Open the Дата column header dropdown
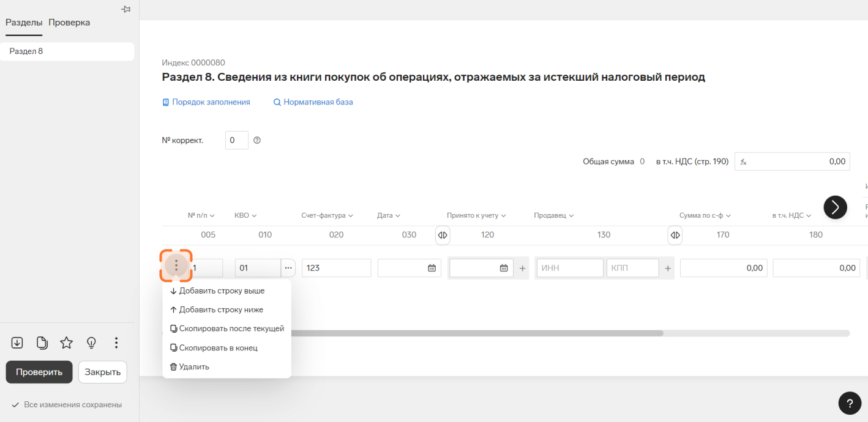The width and height of the screenshot is (868, 422). pyautogui.click(x=389, y=215)
